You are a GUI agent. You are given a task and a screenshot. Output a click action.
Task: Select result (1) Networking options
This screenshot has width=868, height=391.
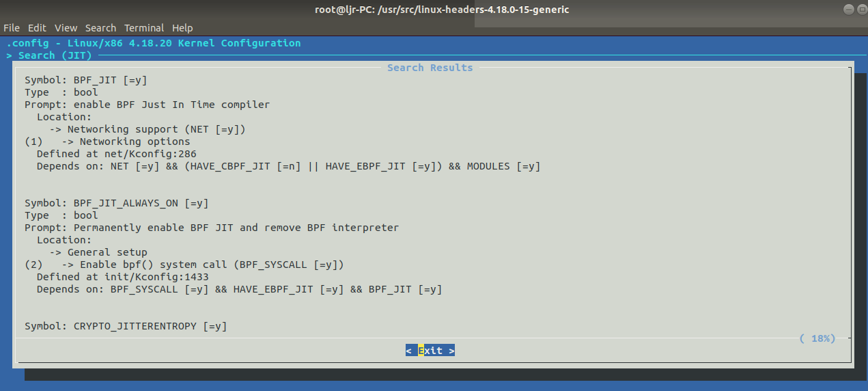pyautogui.click(x=107, y=141)
